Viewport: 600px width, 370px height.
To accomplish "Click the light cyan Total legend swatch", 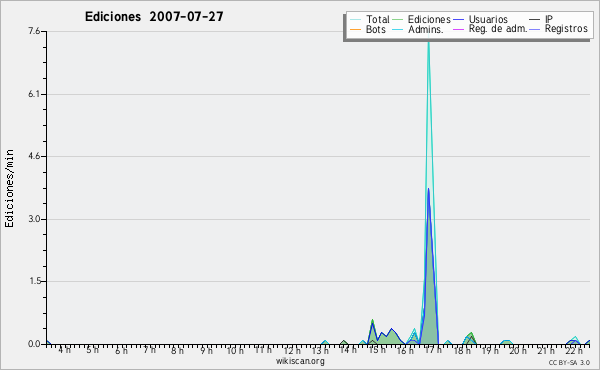I will tap(355, 20).
